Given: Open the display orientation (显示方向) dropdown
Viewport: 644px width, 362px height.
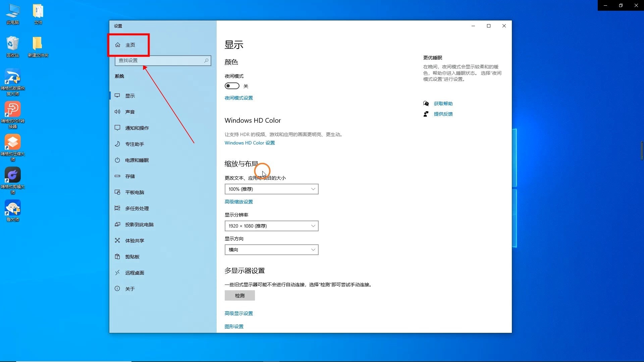Looking at the screenshot, I should (x=271, y=249).
